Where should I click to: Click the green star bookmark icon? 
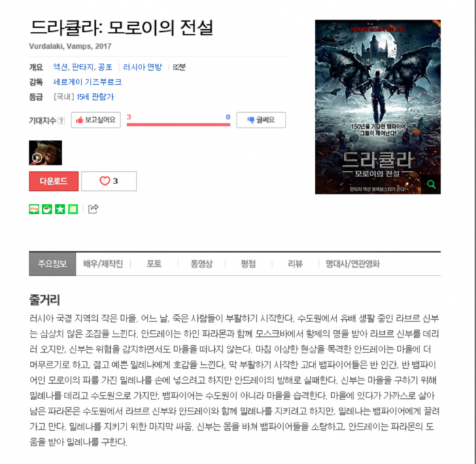pyautogui.click(x=60, y=209)
